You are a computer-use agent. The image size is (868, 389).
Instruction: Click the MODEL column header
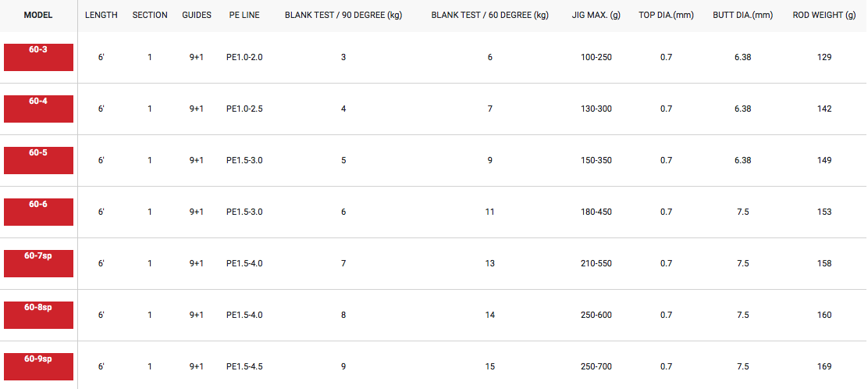coord(38,16)
